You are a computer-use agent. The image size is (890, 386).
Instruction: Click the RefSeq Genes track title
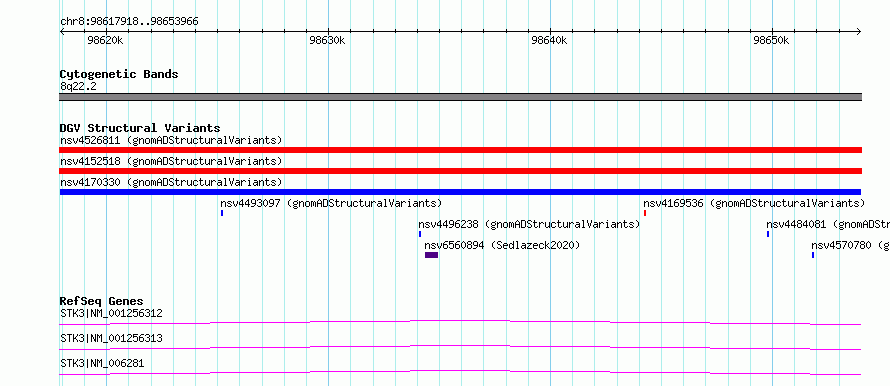pos(102,301)
